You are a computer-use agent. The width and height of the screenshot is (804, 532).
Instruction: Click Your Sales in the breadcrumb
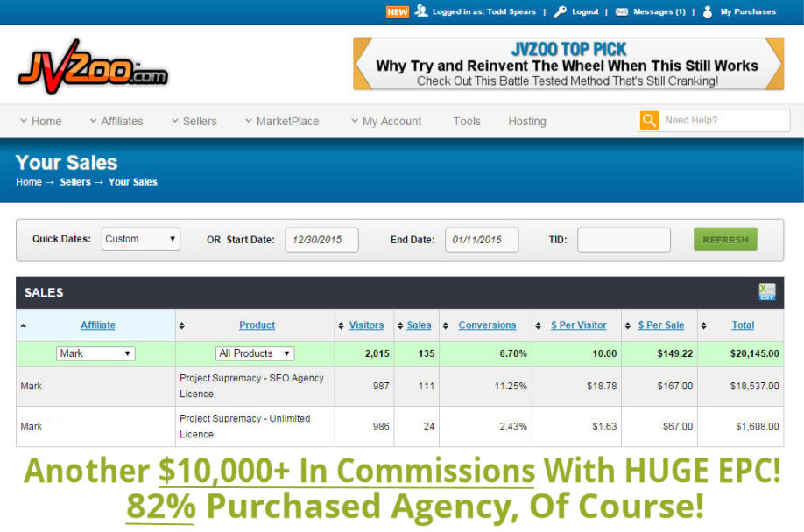tap(133, 182)
